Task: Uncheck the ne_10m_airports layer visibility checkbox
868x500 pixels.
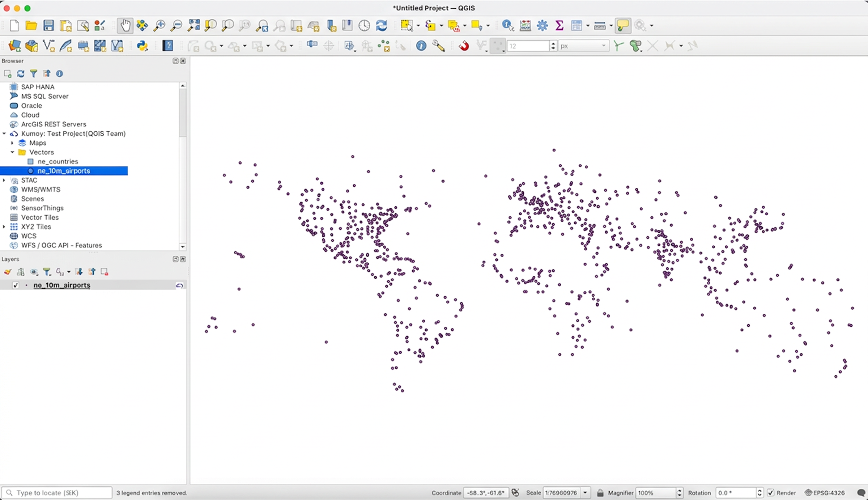Action: pos(16,285)
